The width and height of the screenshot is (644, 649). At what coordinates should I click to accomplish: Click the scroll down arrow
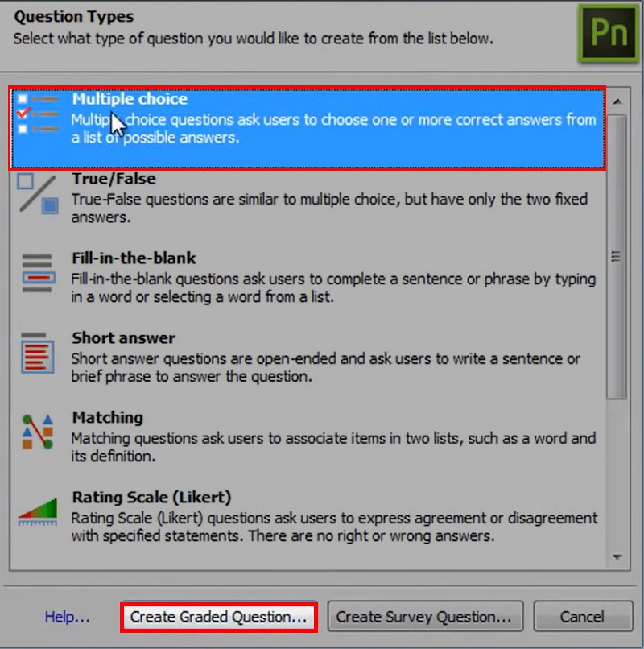[617, 557]
